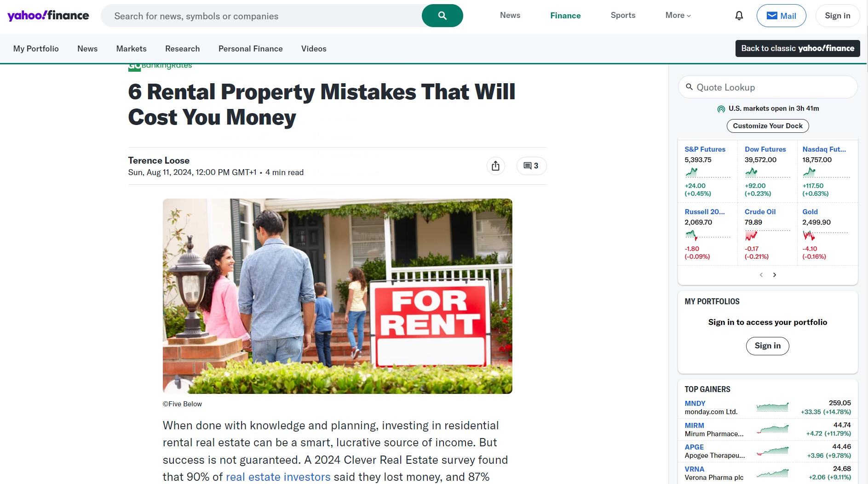The image size is (868, 484).
Task: Switch to the Sports tab
Action: (623, 15)
